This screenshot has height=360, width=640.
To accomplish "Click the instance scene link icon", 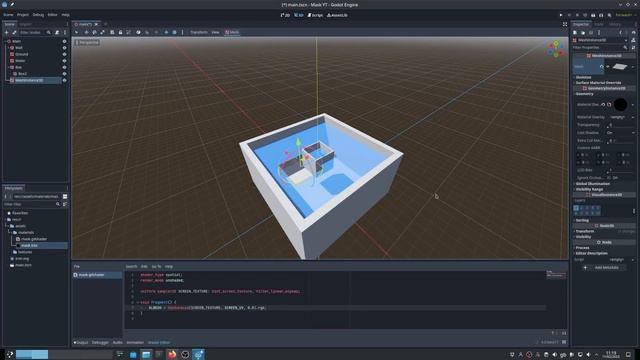I will [x=14, y=32].
